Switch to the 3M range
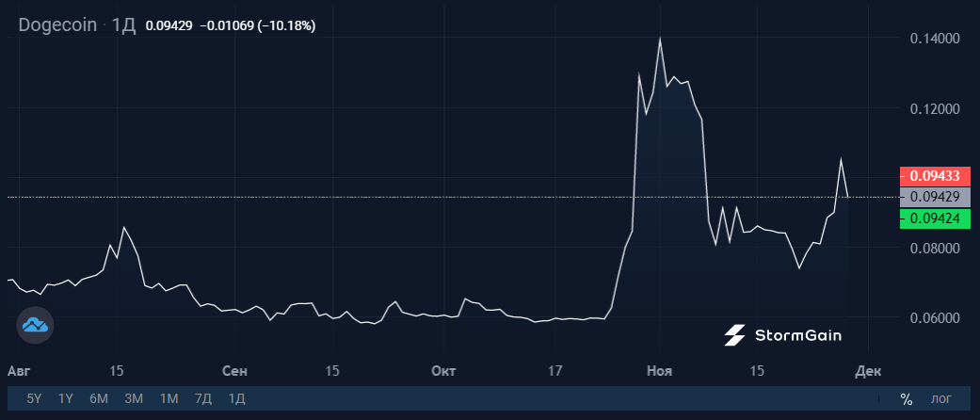The width and height of the screenshot is (980, 420). (x=134, y=398)
